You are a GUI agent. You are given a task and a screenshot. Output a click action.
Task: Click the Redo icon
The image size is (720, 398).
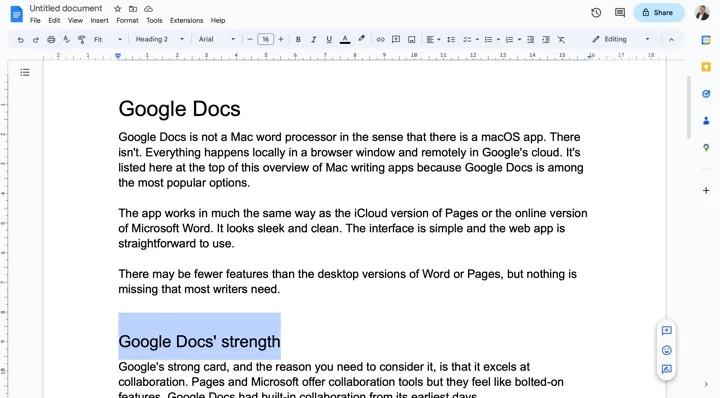point(35,39)
